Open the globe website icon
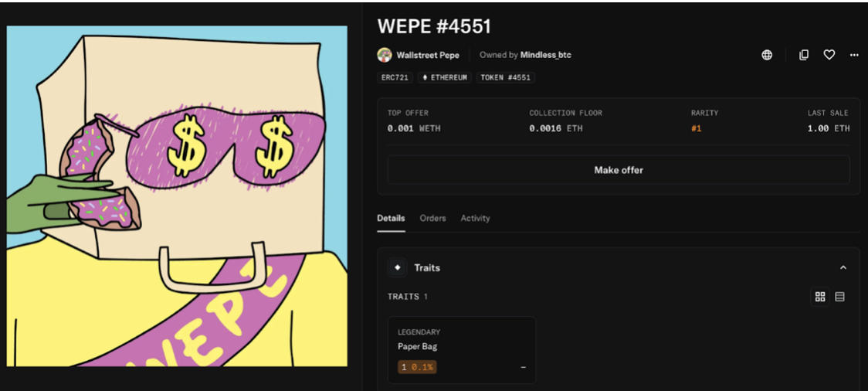 pyautogui.click(x=767, y=55)
